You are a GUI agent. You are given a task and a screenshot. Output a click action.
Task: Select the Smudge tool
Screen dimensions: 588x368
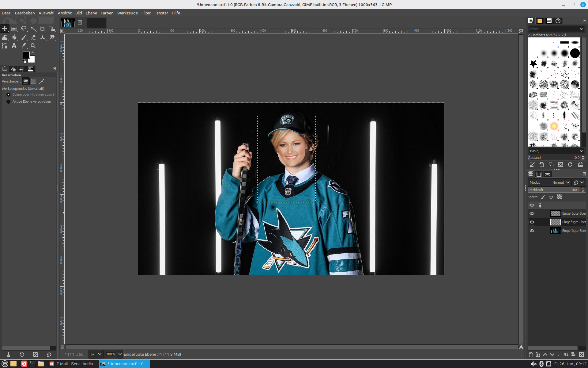click(x=52, y=37)
